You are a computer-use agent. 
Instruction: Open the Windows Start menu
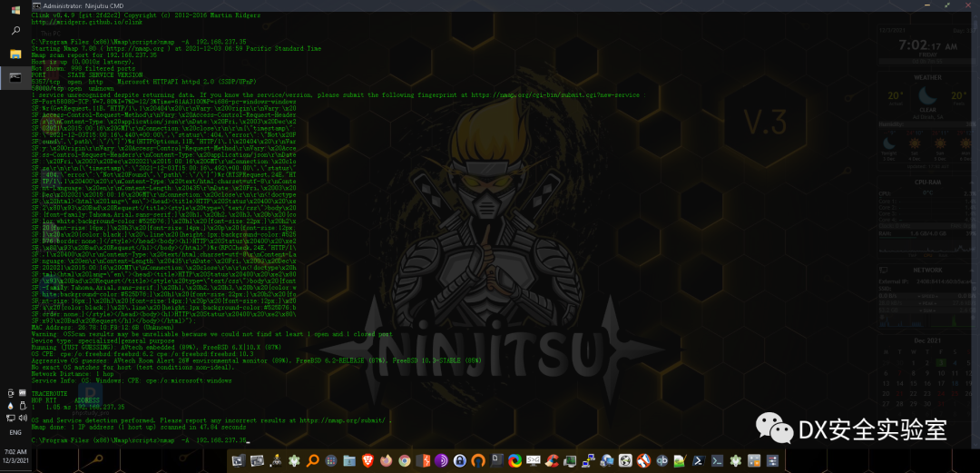coord(15,10)
